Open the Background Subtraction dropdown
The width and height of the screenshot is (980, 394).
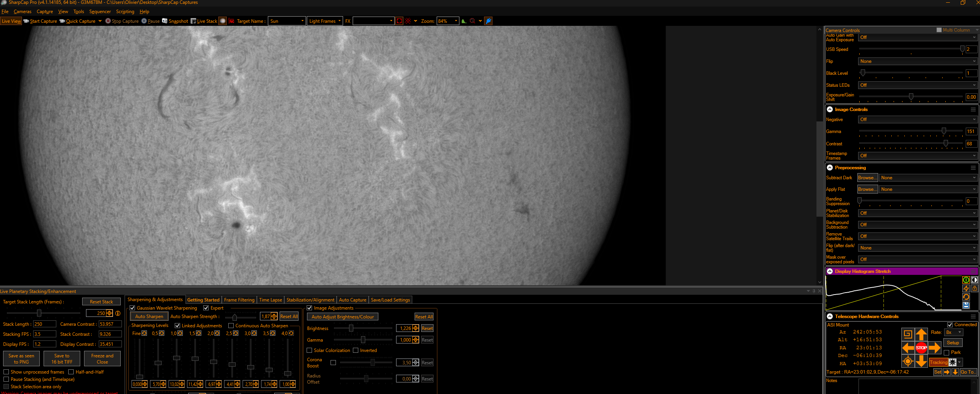pos(918,225)
